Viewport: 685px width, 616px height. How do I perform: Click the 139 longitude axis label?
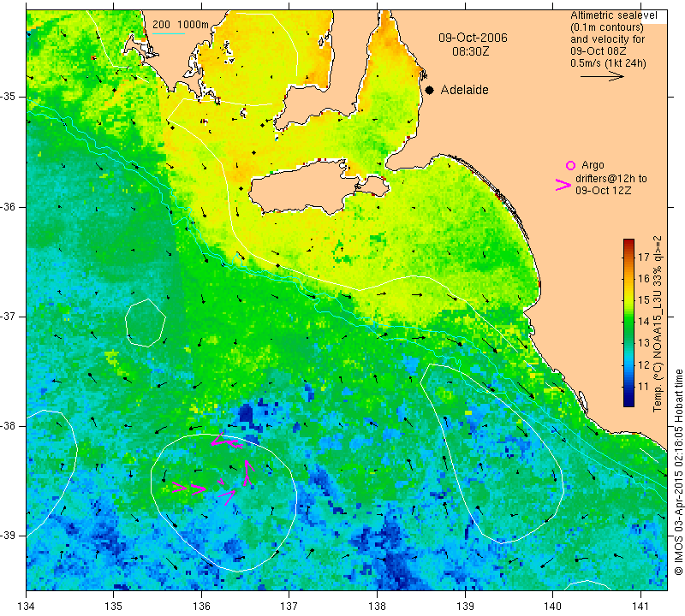click(x=465, y=606)
